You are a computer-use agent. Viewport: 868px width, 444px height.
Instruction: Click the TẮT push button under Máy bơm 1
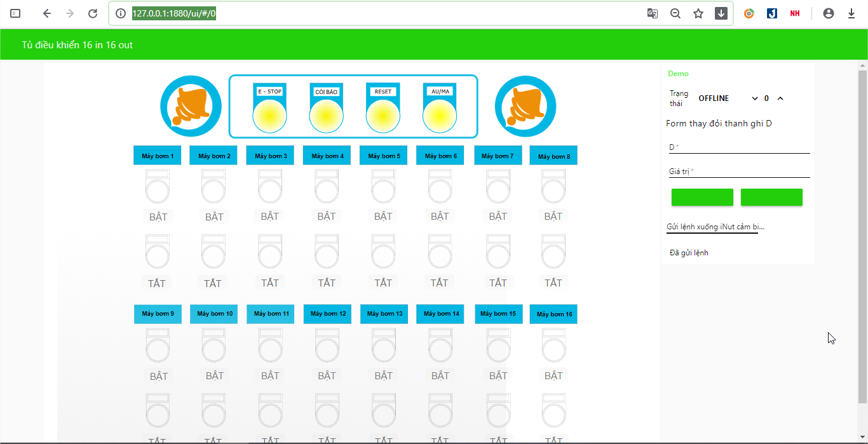(x=158, y=255)
